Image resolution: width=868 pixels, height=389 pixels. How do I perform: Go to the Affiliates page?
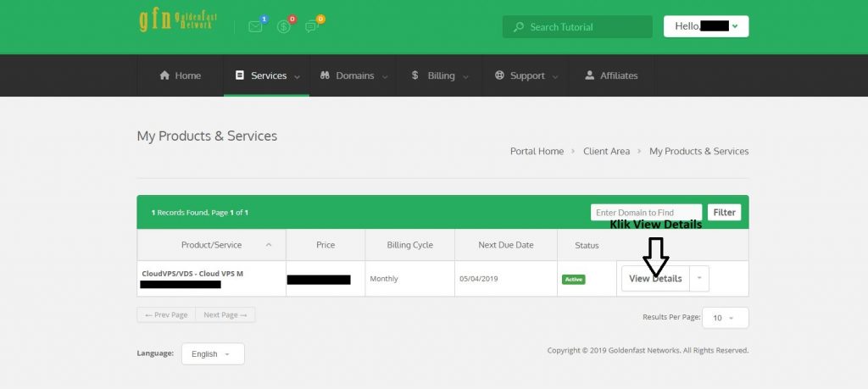pyautogui.click(x=610, y=75)
